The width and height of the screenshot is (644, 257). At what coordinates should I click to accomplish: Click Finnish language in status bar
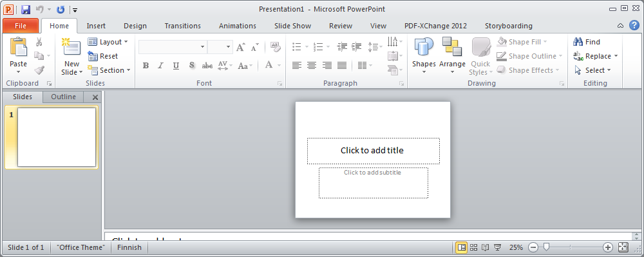[x=129, y=247]
